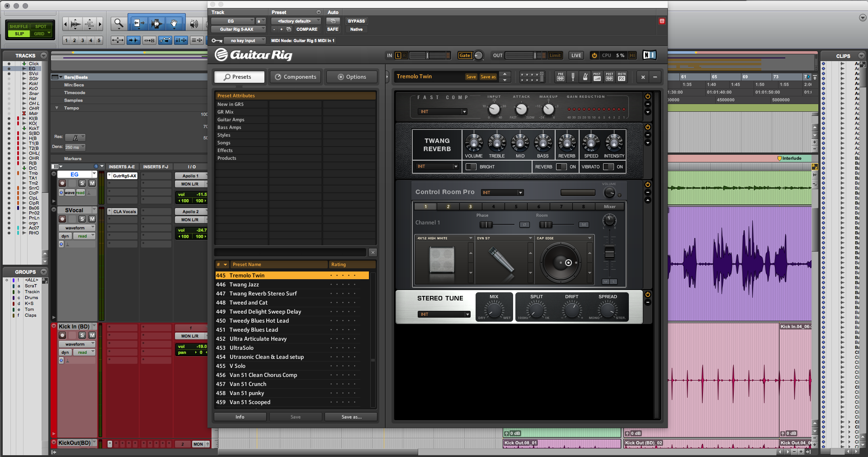
Task: Toggle Stereo Tune module power
Action: click(x=647, y=295)
